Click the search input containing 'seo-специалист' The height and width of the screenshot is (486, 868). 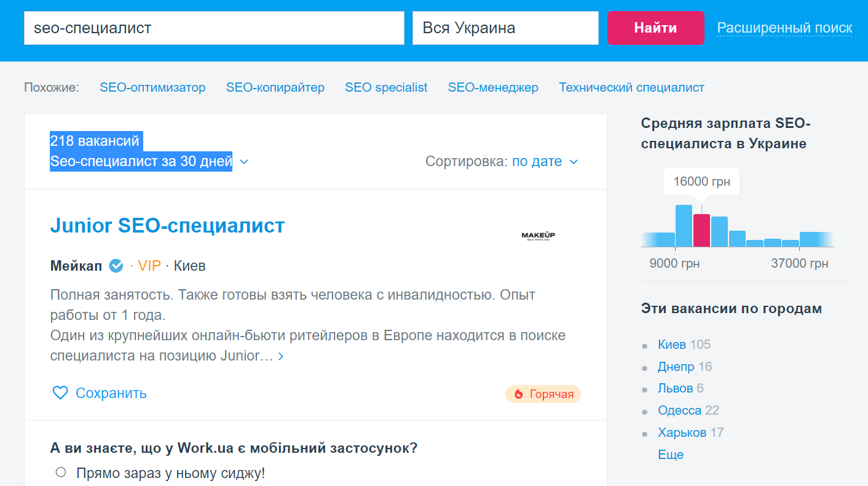214,28
